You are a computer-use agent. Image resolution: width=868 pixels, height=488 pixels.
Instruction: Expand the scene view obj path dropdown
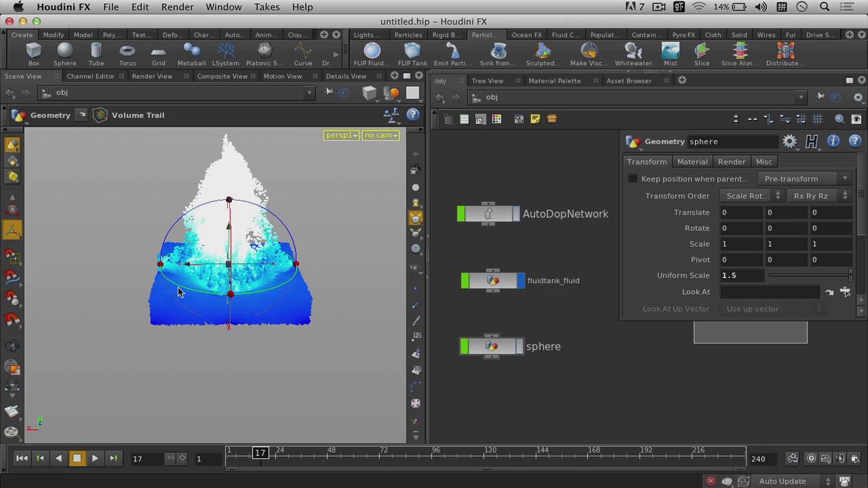click(x=309, y=93)
